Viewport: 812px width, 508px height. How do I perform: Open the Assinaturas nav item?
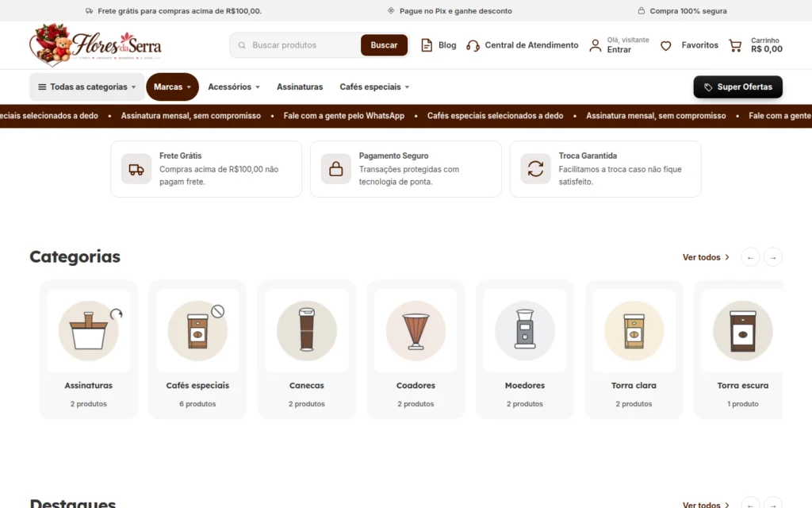pos(299,87)
